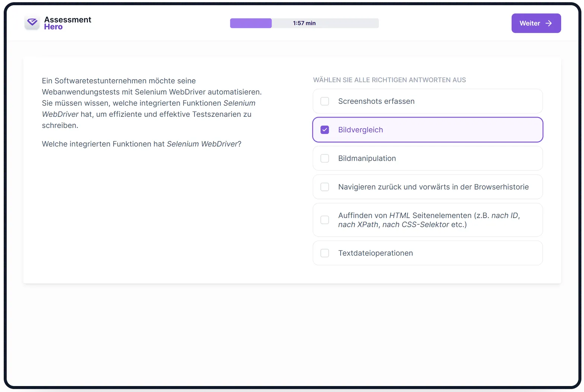Screen dimensions: 584x392
Task: Click the 'Screenshots erfassen' answer text
Action: pyautogui.click(x=376, y=101)
